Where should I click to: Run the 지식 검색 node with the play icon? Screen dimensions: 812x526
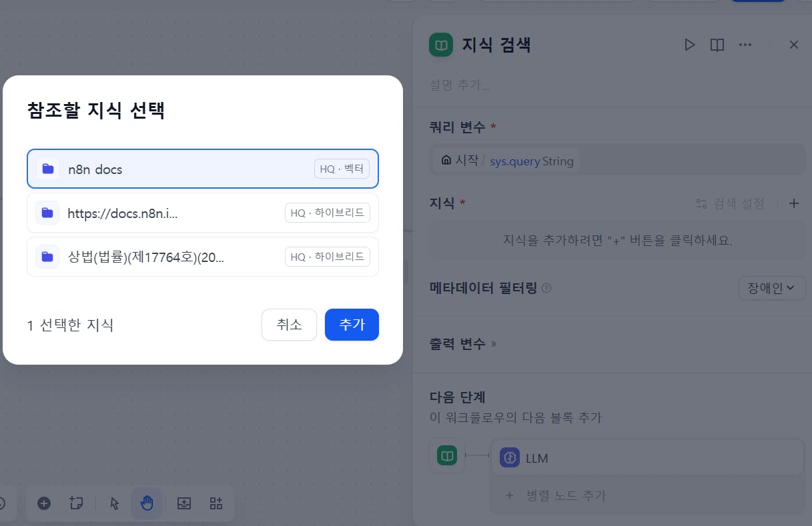click(690, 45)
